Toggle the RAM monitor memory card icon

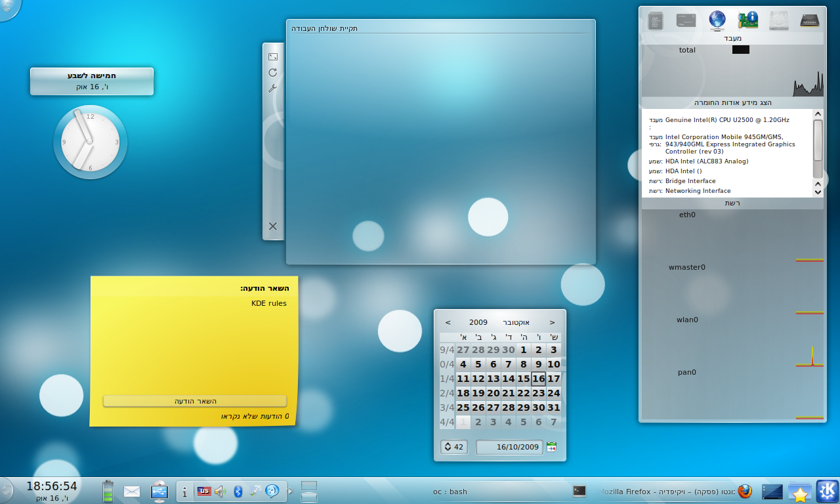coord(686,20)
